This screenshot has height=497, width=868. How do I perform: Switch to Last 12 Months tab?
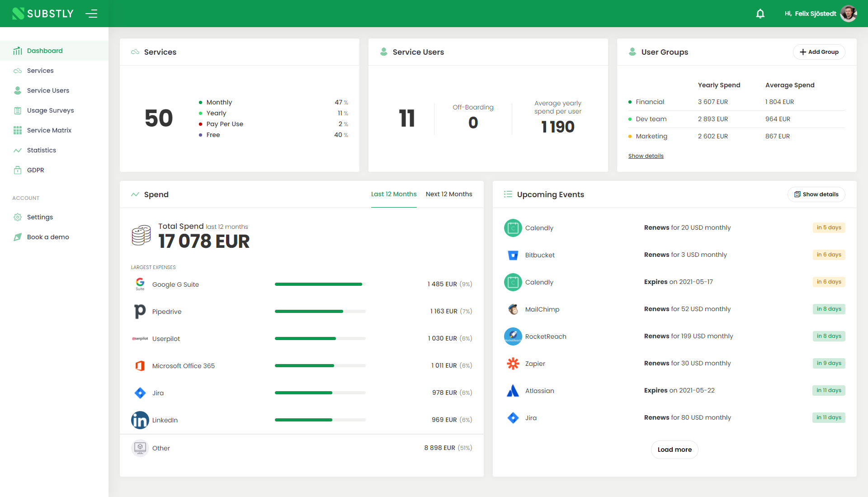coord(394,194)
